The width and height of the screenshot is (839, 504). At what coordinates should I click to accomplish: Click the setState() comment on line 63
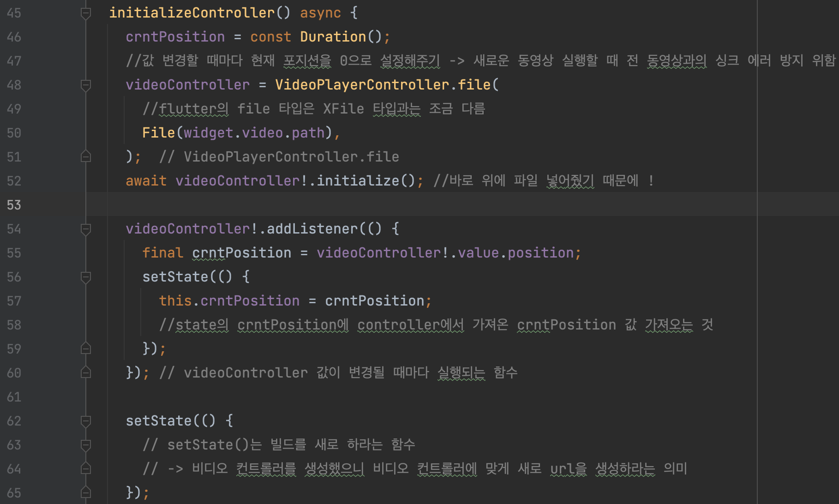pyautogui.click(x=279, y=445)
